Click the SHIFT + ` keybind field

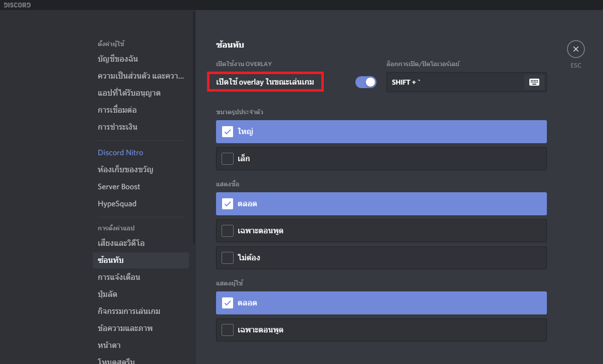[454, 82]
